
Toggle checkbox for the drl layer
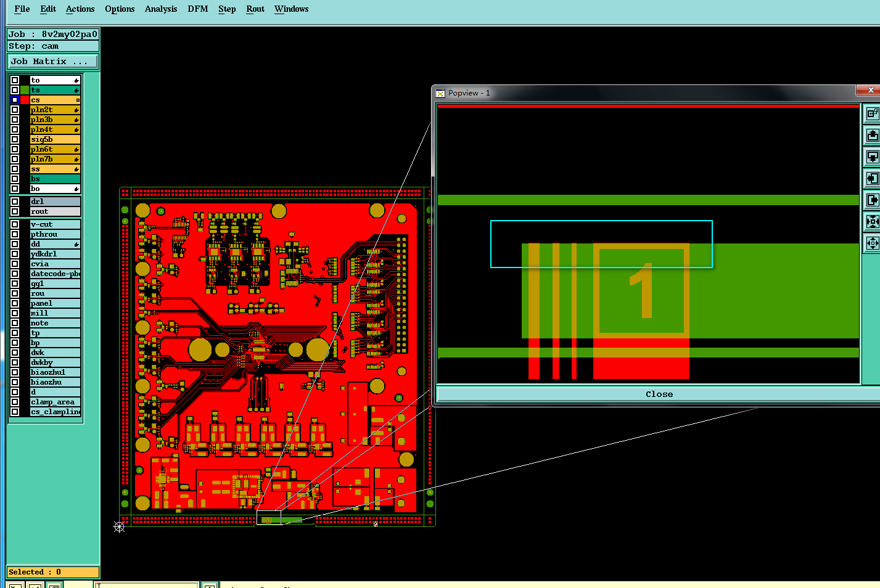pyautogui.click(x=15, y=202)
